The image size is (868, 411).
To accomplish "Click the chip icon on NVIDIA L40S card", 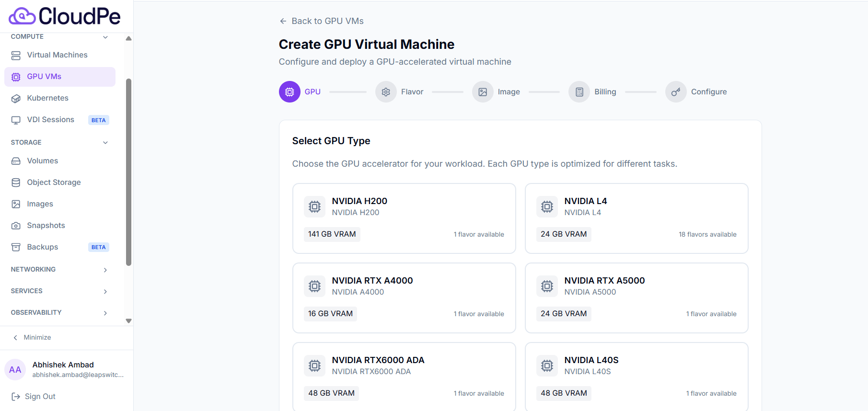I will pyautogui.click(x=547, y=365).
